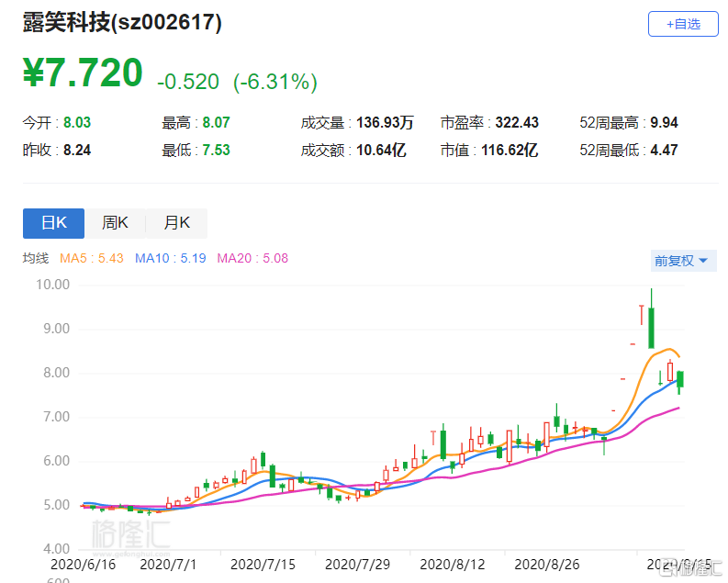The height and width of the screenshot is (583, 728).
Task: Click the 均线 label
Action: 36,258
